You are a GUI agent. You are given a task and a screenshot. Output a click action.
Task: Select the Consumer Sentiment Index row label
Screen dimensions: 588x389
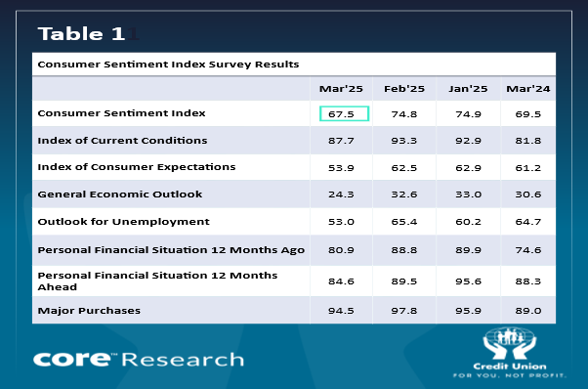coord(121,113)
